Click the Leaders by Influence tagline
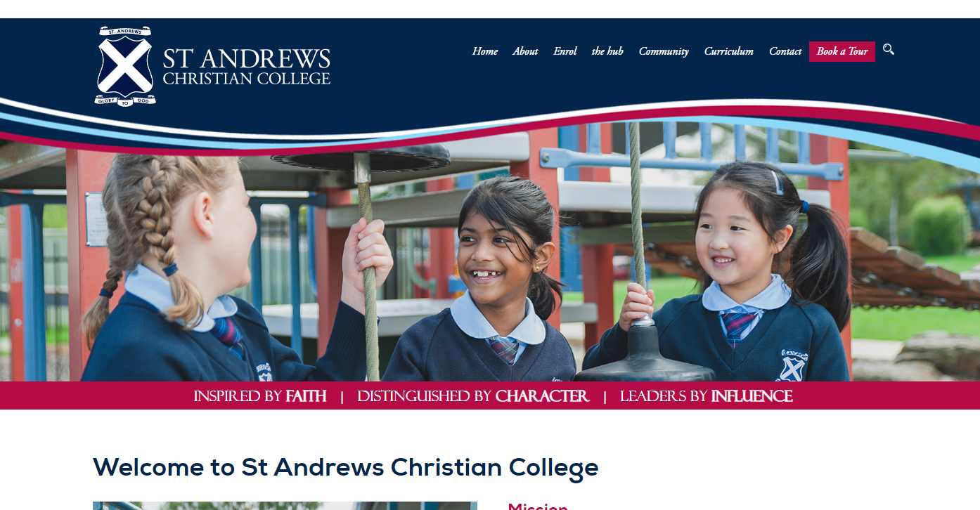Viewport: 980px width, 510px height. coord(706,396)
